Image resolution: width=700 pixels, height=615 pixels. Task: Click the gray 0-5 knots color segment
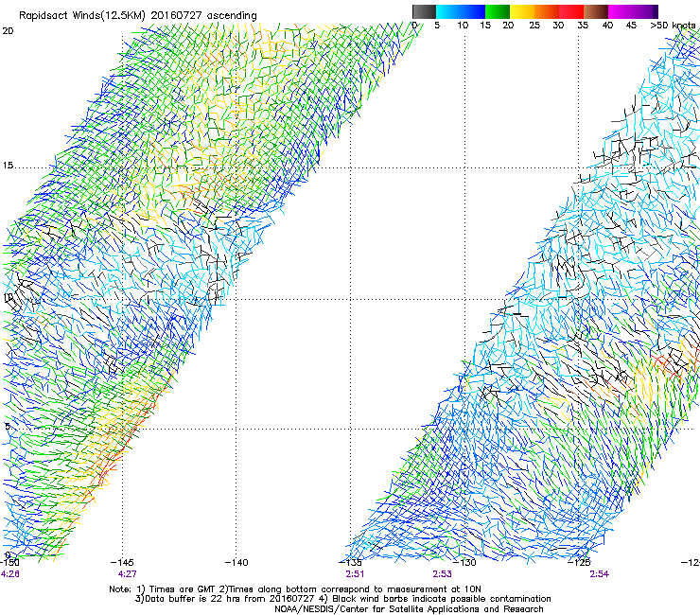tap(424, 11)
